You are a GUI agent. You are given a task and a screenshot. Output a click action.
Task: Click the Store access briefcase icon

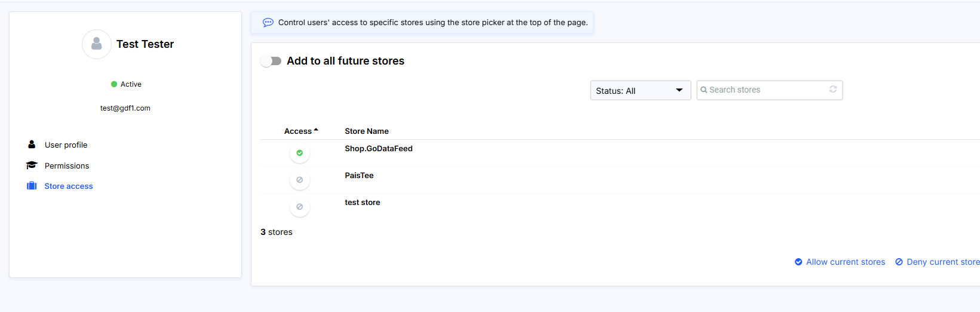point(32,186)
